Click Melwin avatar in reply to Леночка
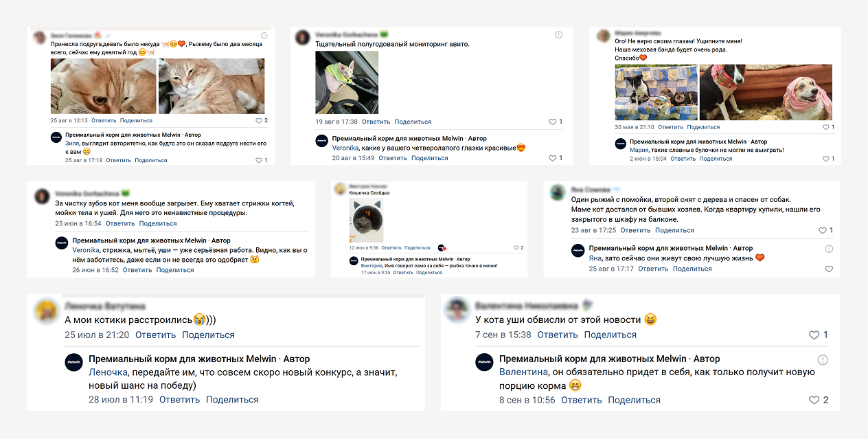Viewport: 868px width, 439px height. (x=74, y=363)
